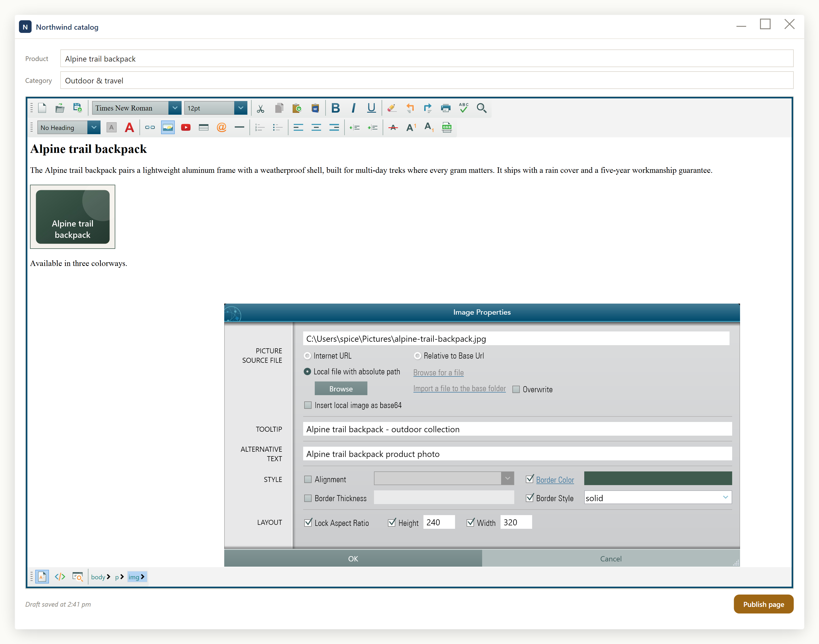Switch to HTML source code view
819x644 pixels.
60,577
